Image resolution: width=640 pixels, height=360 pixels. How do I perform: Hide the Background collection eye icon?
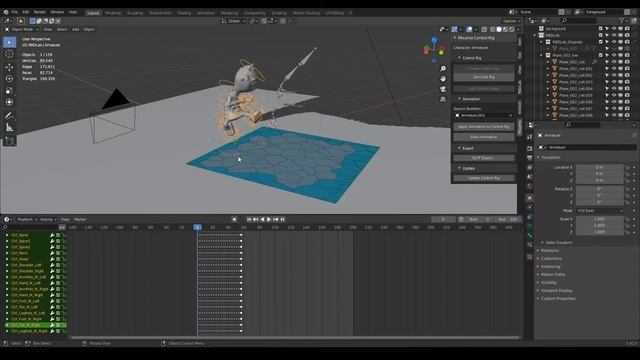(x=613, y=29)
